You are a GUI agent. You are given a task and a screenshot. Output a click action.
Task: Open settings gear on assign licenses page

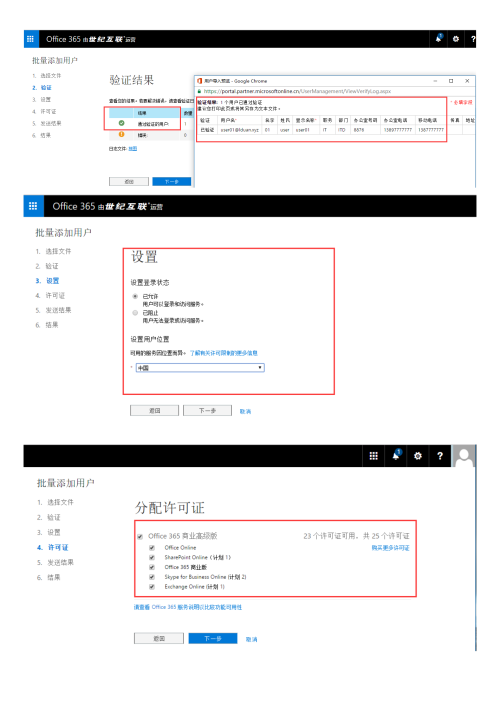point(418,456)
